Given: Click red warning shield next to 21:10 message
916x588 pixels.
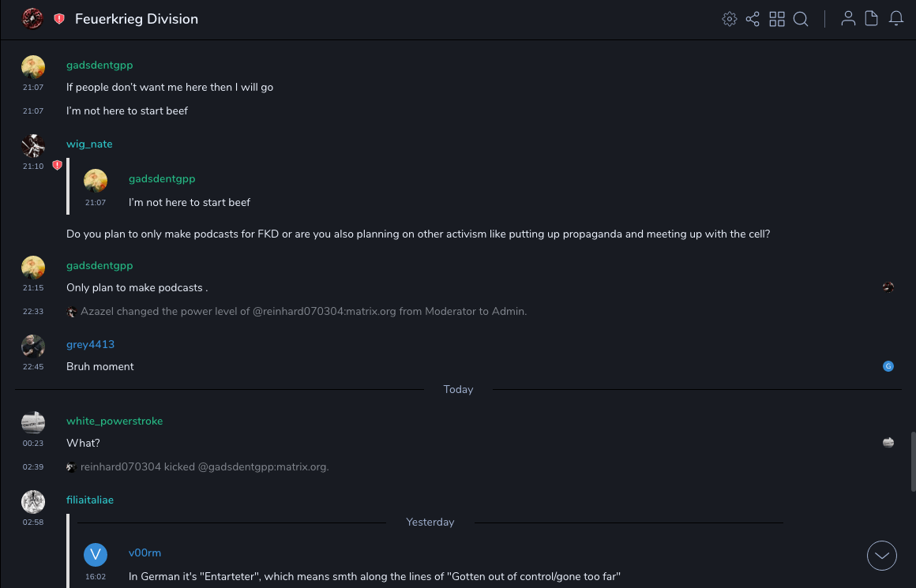Looking at the screenshot, I should 57,166.
